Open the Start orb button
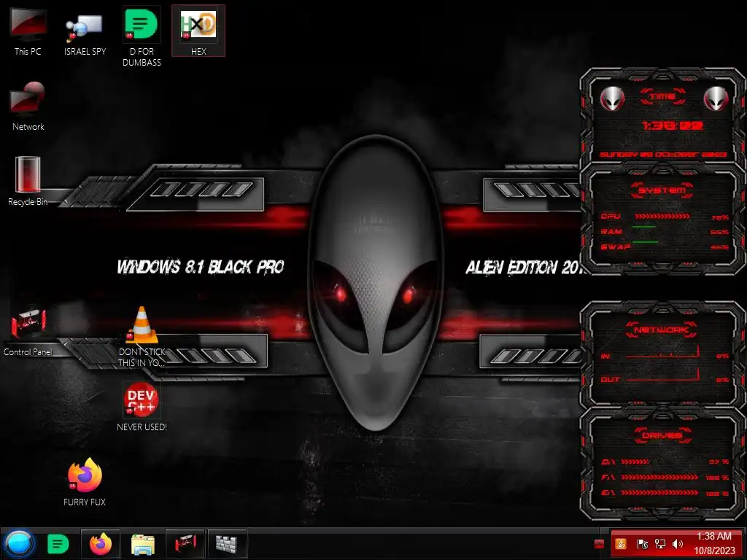Screen dimensions: 747x560 (x=20, y=543)
